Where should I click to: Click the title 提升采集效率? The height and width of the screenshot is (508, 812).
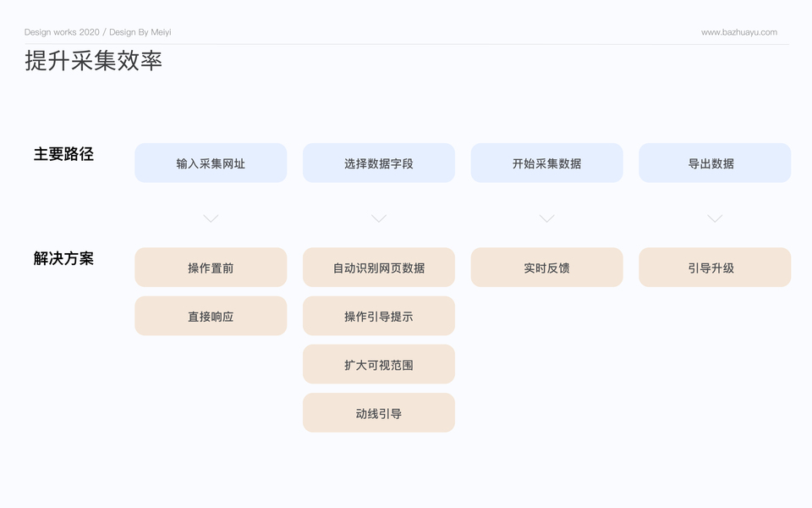point(93,61)
